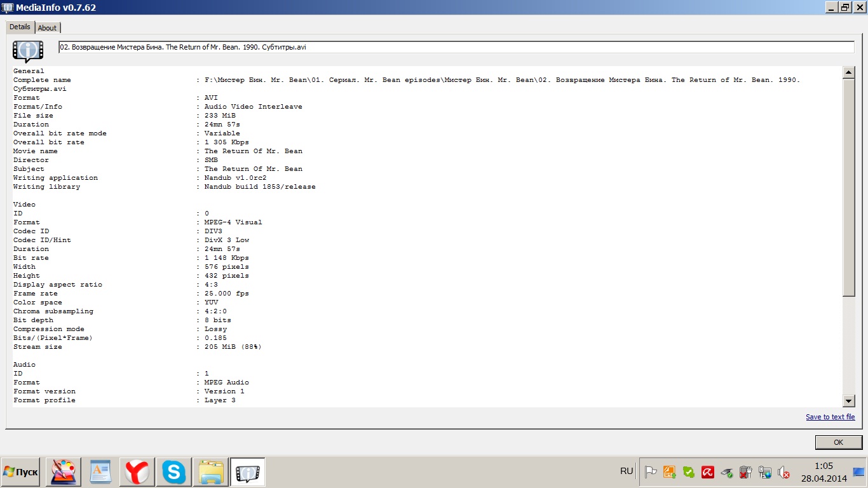Viewport: 868px width, 488px height.
Task: Click the Action Center flag tray icon
Action: point(651,472)
